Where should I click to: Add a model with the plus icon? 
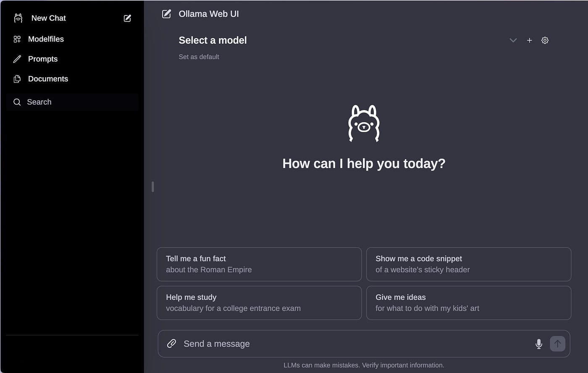pos(529,40)
